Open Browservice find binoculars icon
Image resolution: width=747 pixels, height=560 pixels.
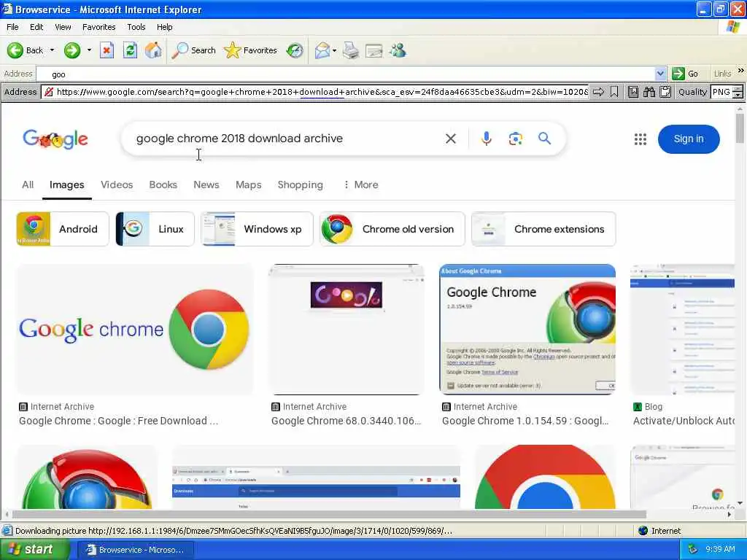tap(649, 92)
